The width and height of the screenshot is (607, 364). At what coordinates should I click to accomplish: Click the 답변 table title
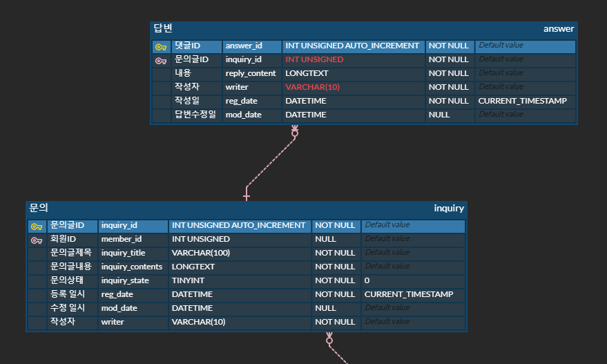coord(163,28)
